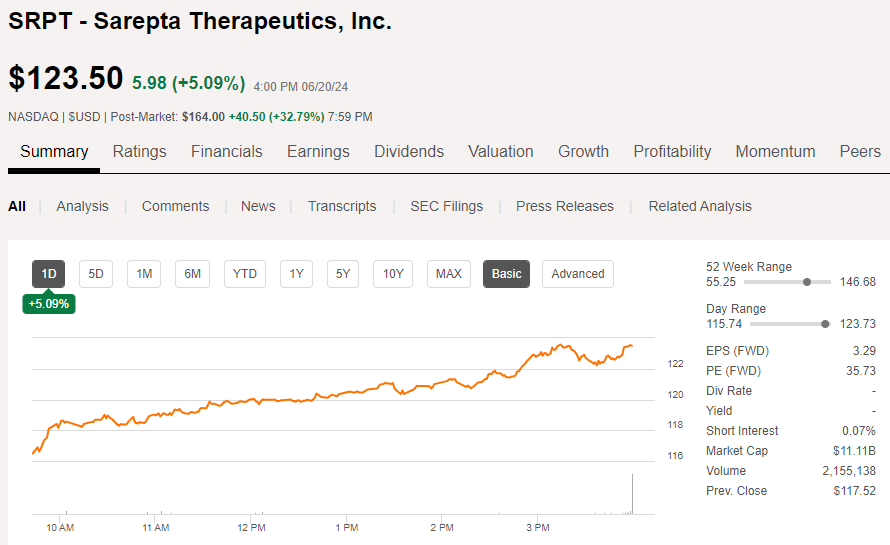Viewport: 890px width, 545px height.
Task: Click the Basic chart mode button
Action: (506, 274)
